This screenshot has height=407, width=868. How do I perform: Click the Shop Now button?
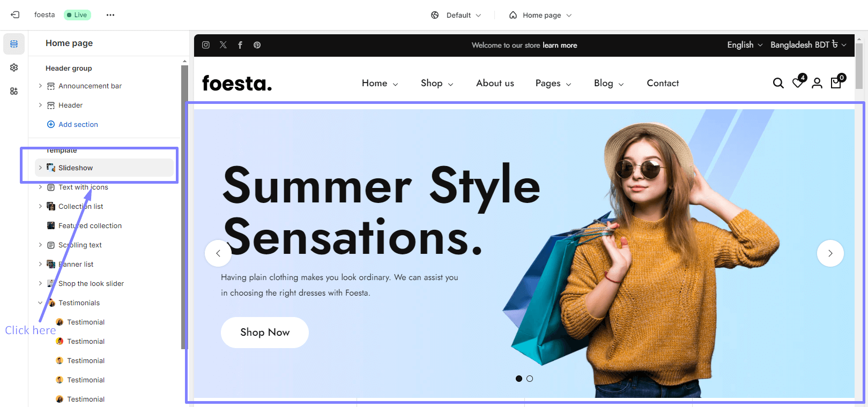265,333
